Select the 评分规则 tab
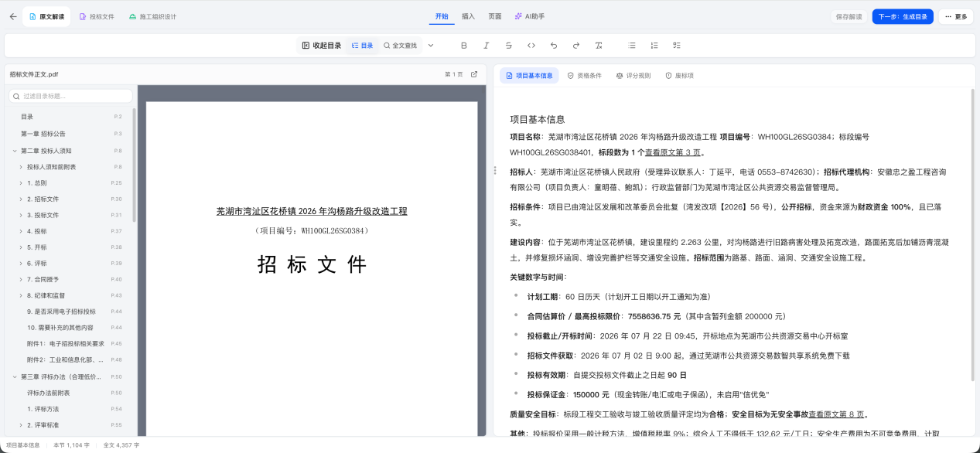 point(633,76)
